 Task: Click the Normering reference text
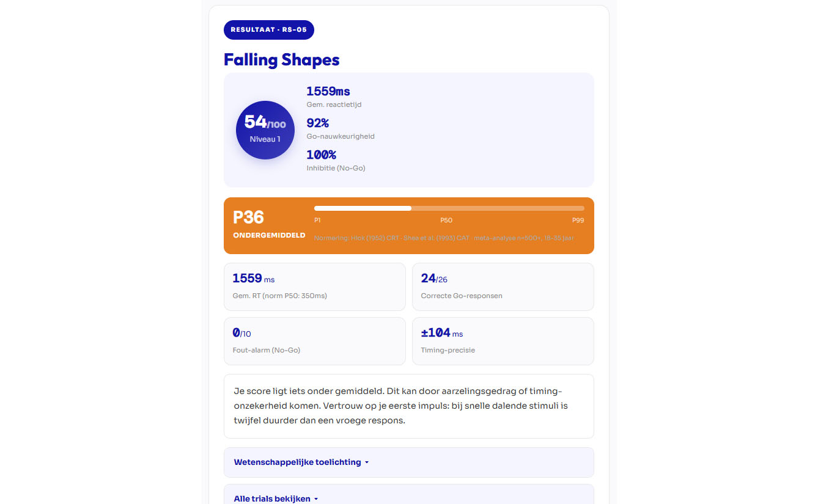(x=444, y=238)
